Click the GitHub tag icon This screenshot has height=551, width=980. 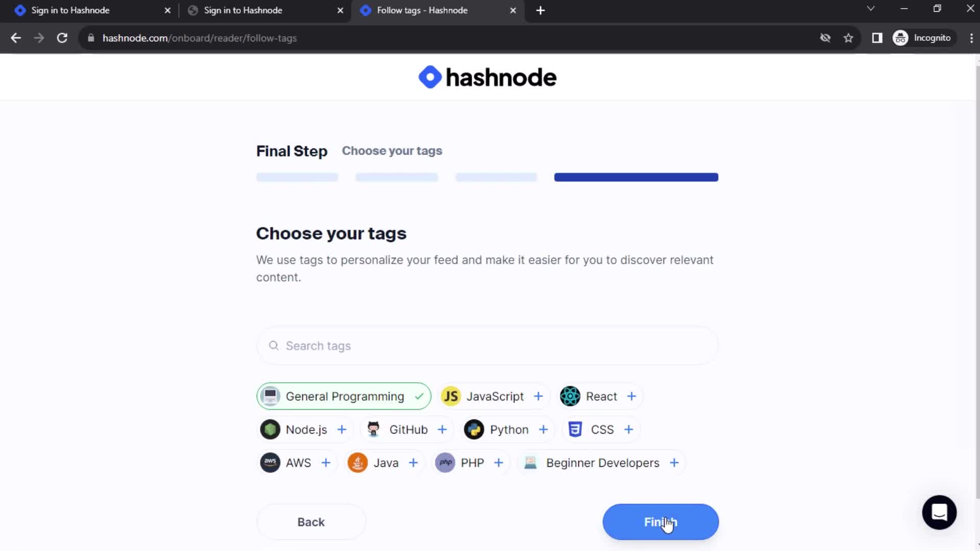coord(374,429)
